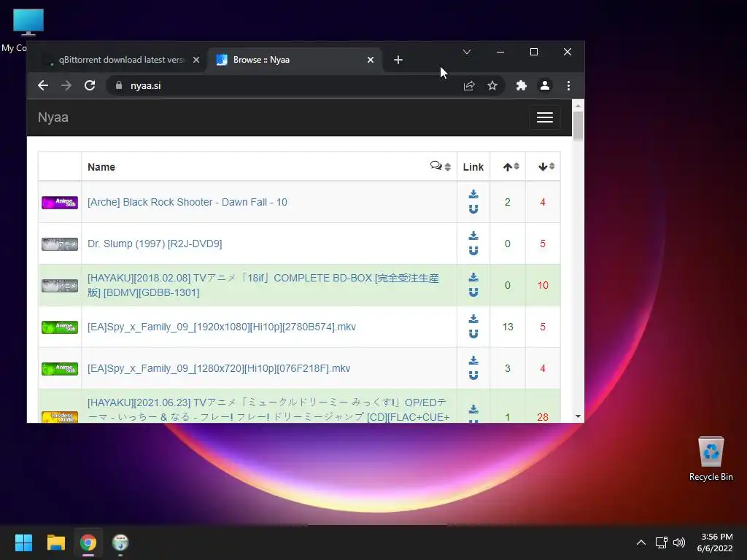Screen dimensions: 747x560
Task: Share this page icon in address bar
Action: (x=469, y=86)
